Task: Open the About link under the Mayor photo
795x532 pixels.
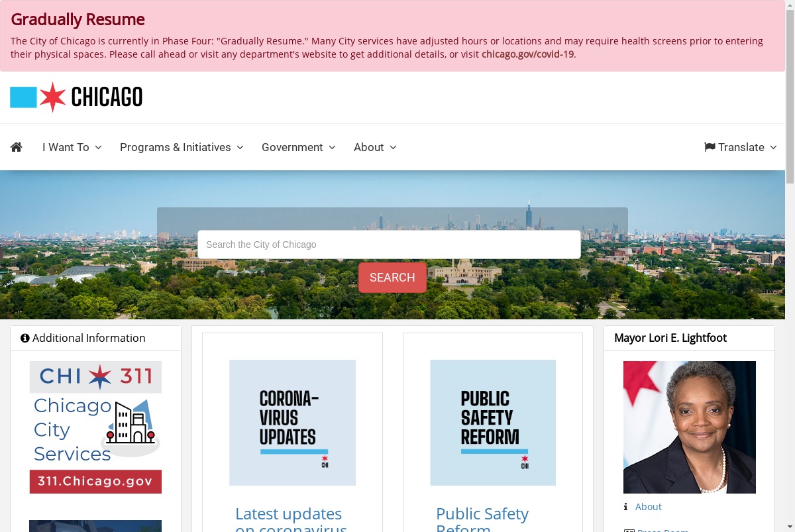Action: [648, 507]
